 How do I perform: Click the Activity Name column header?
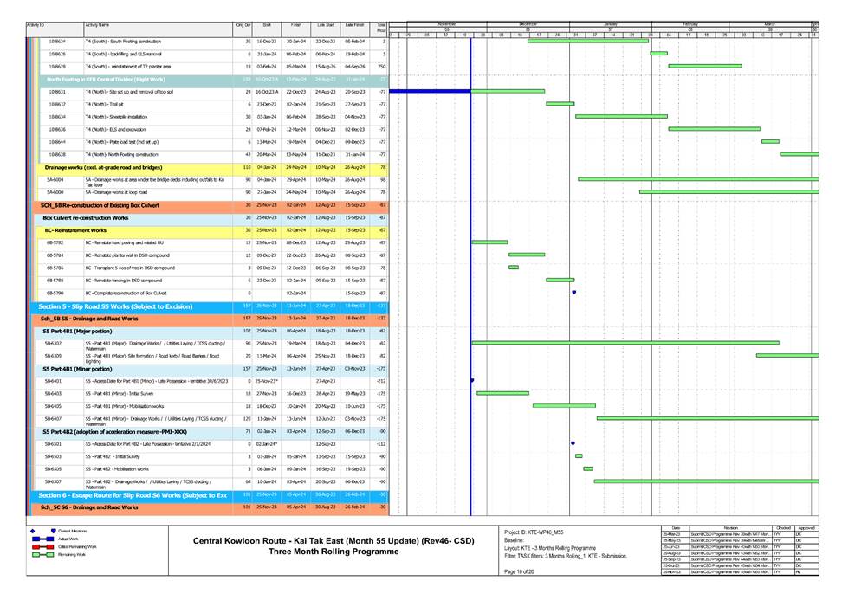click(x=97, y=26)
